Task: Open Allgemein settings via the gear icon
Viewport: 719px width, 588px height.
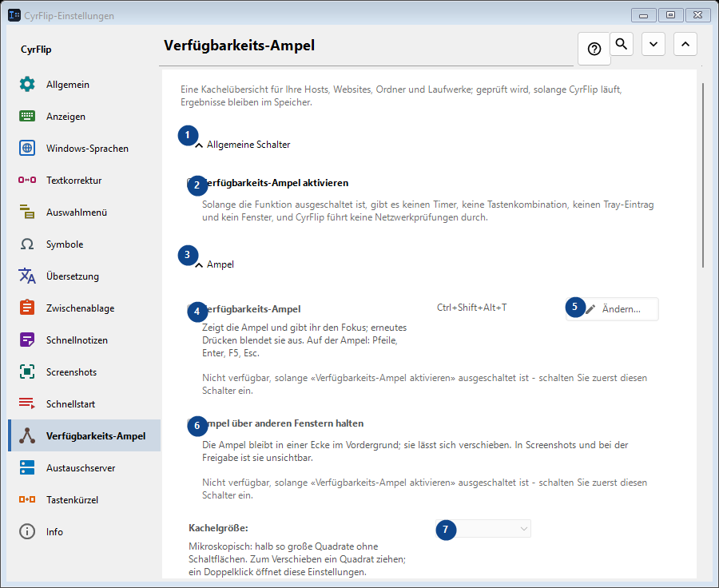Action: pyautogui.click(x=27, y=85)
